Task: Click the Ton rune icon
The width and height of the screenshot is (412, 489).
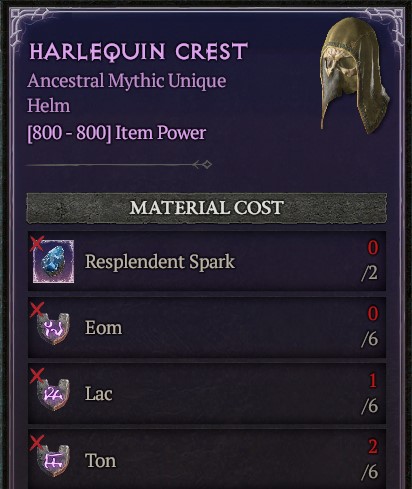Action: (x=53, y=461)
